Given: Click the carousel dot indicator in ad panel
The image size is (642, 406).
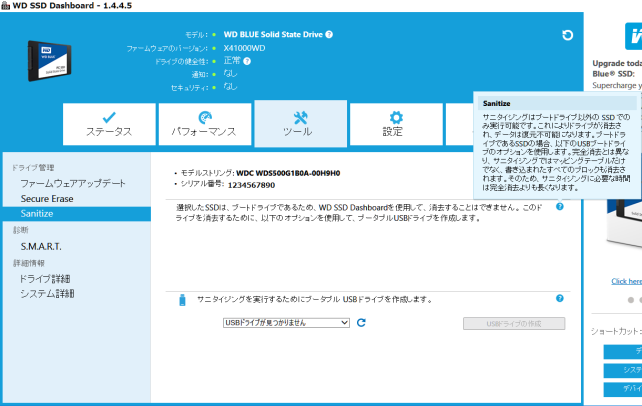Looking at the screenshot, I should [631, 300].
